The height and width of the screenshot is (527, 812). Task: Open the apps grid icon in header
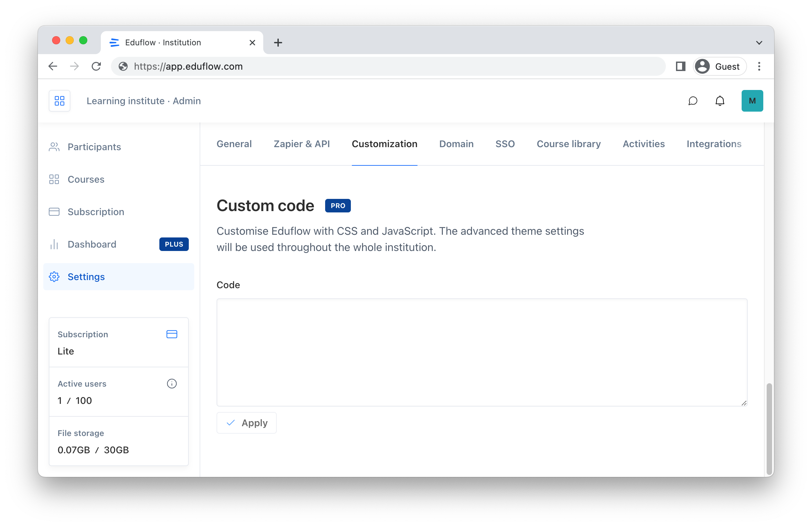click(60, 101)
